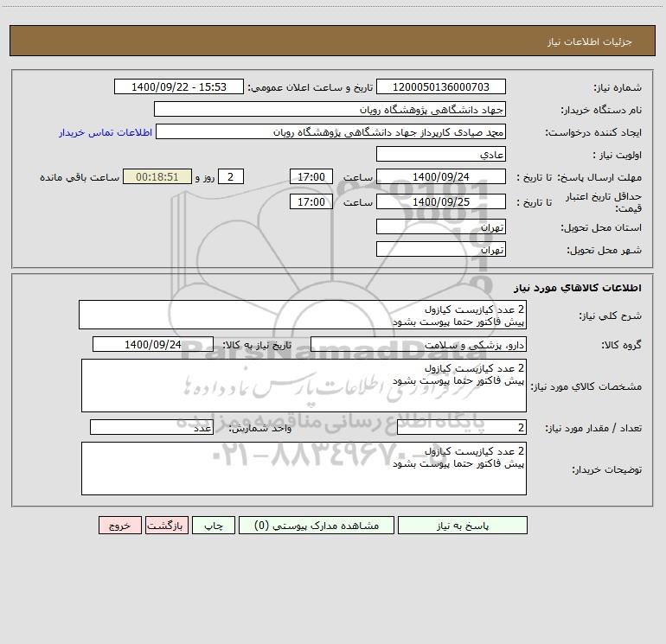Open 'اطلاعات تماس خریدار' contact link
This screenshot has height=644, width=666.
click(x=106, y=132)
